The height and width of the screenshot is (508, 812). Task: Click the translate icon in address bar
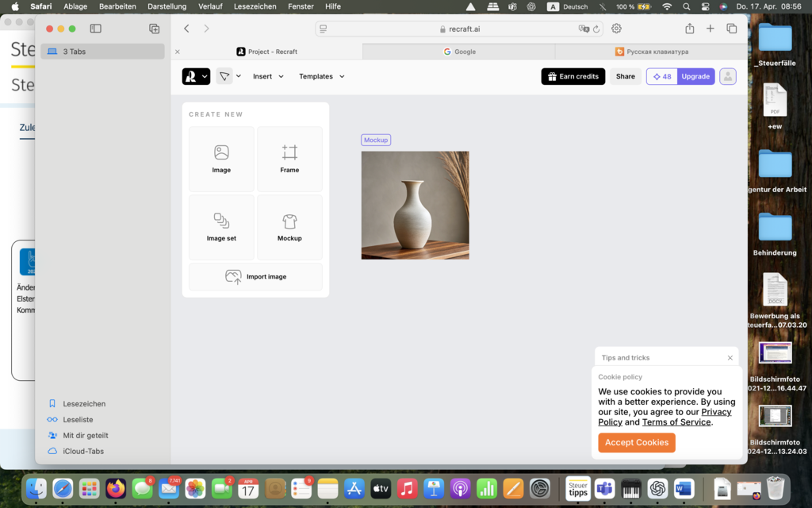[584, 29]
